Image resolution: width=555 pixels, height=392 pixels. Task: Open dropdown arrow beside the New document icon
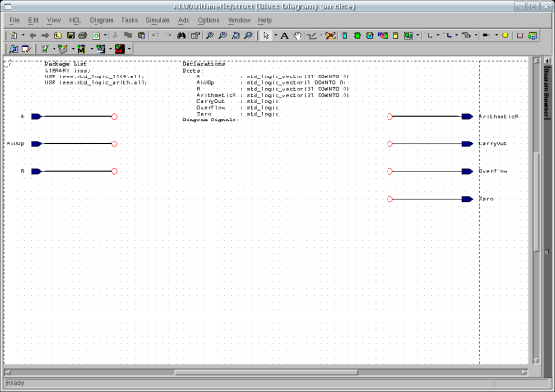click(x=23, y=35)
